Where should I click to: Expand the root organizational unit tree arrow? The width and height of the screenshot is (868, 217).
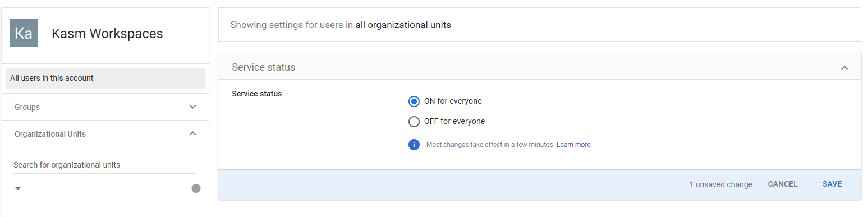tap(18, 189)
